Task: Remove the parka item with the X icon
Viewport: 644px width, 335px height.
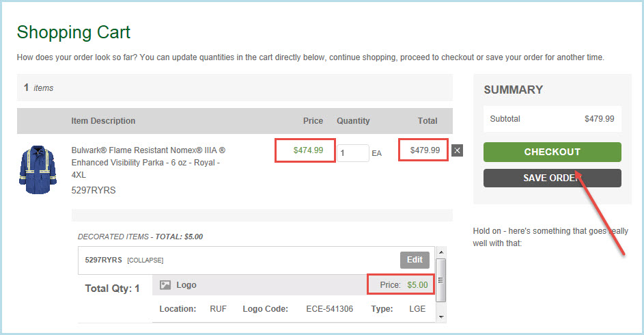Action: (457, 150)
